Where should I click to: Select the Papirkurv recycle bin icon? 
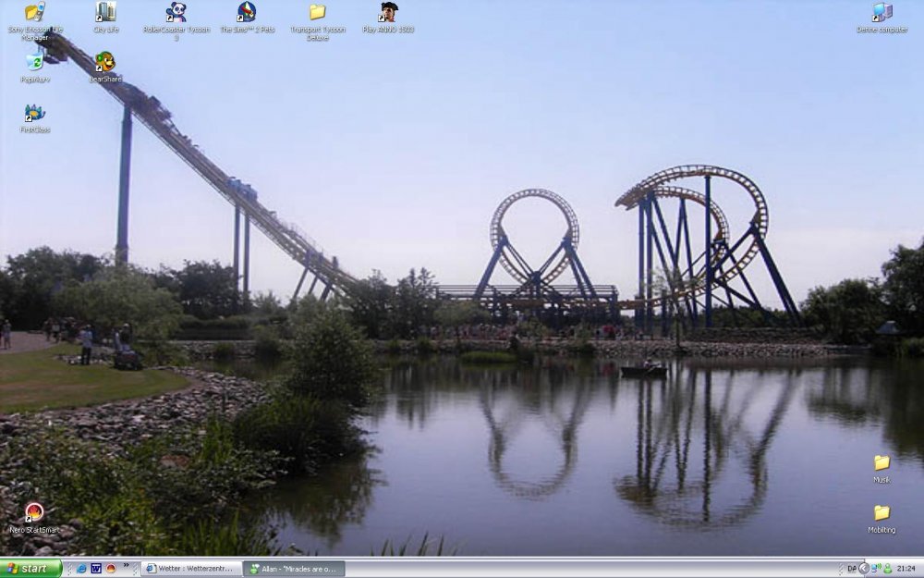click(34, 63)
